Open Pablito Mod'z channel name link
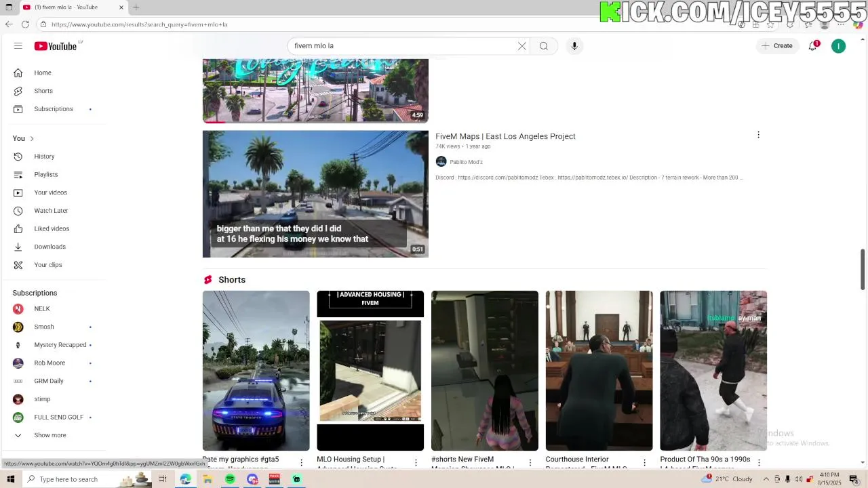Screen dimensions: 868x488 466,162
